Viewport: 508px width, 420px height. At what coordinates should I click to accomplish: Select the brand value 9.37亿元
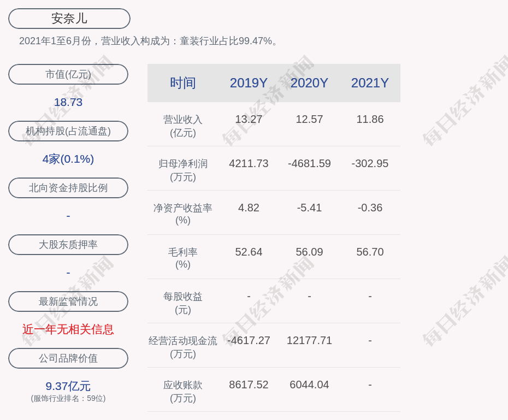68,386
